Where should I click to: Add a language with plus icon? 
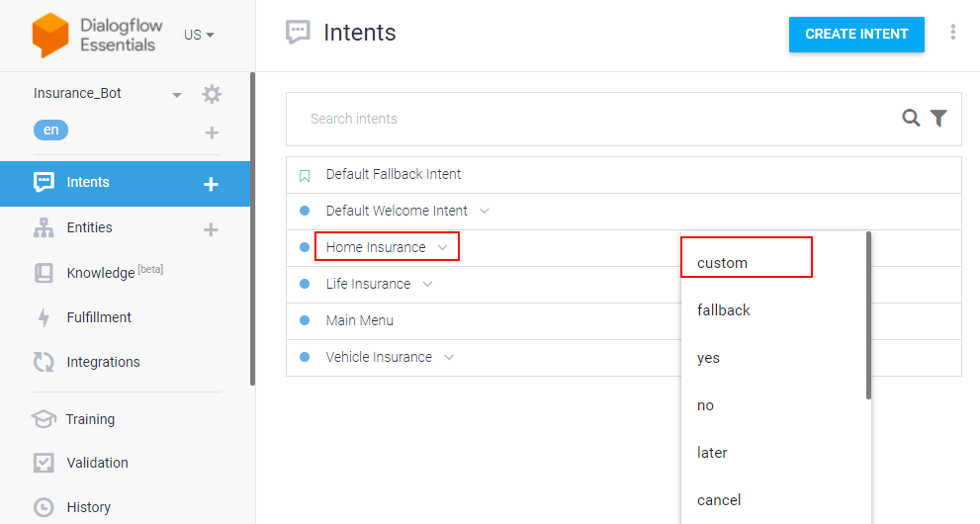(x=212, y=132)
